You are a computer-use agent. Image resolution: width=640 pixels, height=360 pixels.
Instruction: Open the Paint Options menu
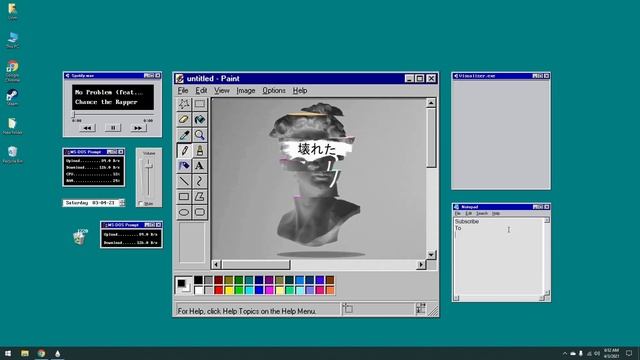274,91
